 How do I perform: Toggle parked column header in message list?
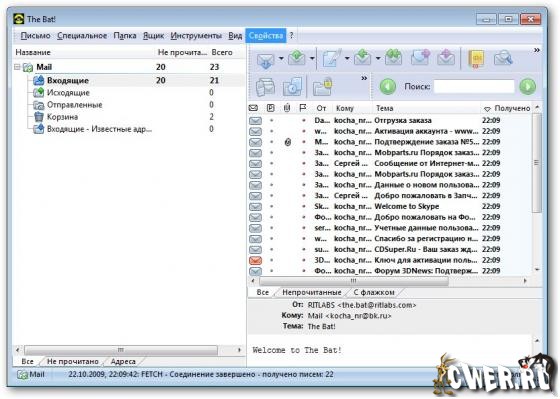271,108
